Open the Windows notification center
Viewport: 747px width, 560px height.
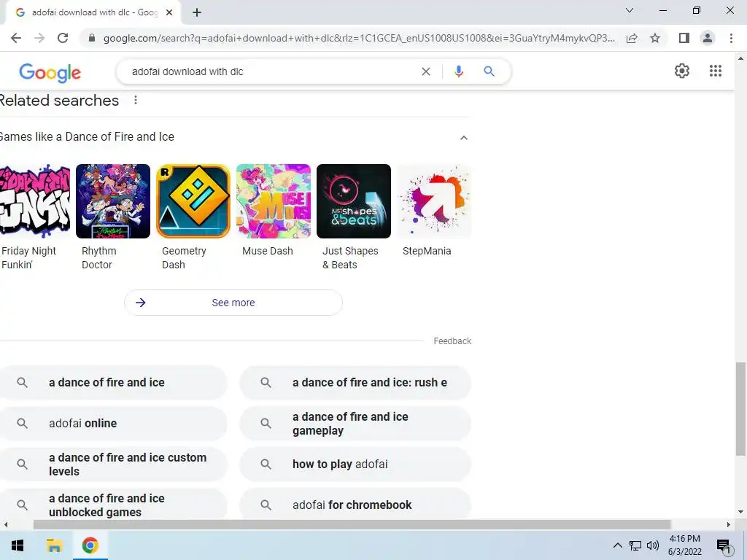[x=724, y=545]
